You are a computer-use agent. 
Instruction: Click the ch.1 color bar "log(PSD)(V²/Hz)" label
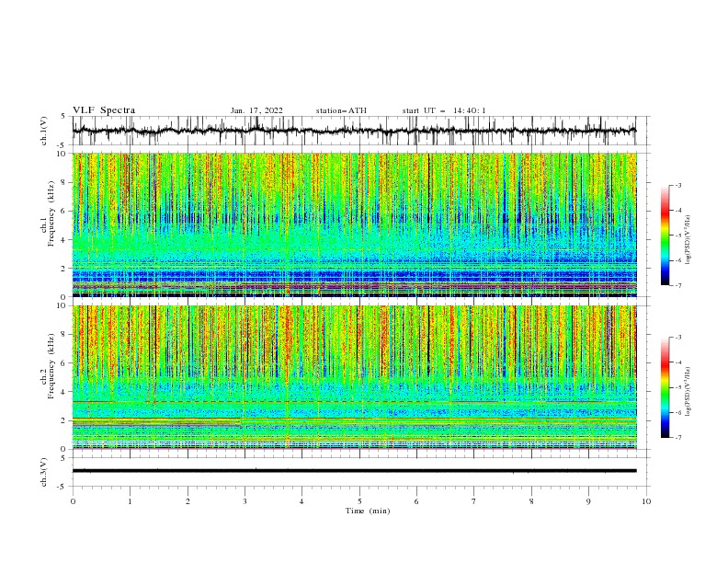pos(688,240)
